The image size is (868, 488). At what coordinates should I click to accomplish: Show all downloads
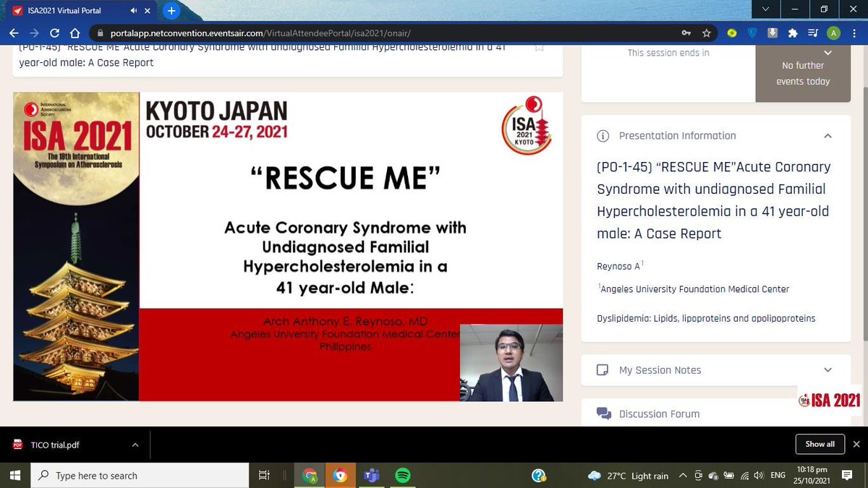820,445
